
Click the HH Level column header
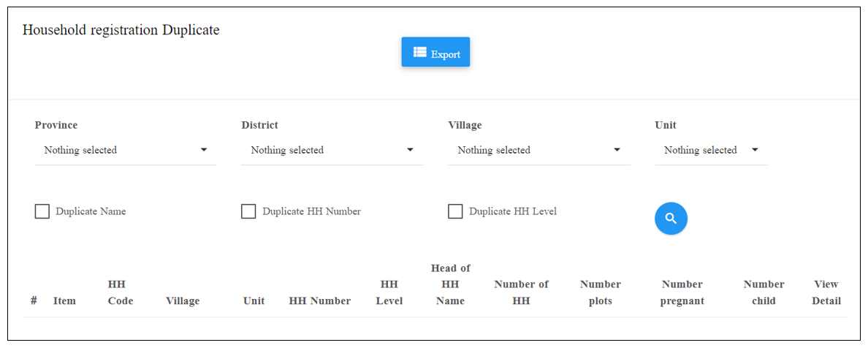389,292
